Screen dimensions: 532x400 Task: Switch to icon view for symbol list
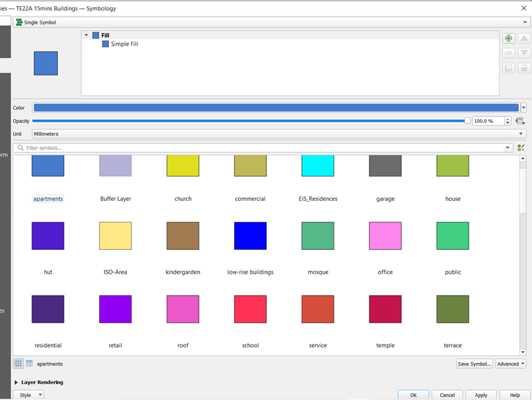[19, 364]
